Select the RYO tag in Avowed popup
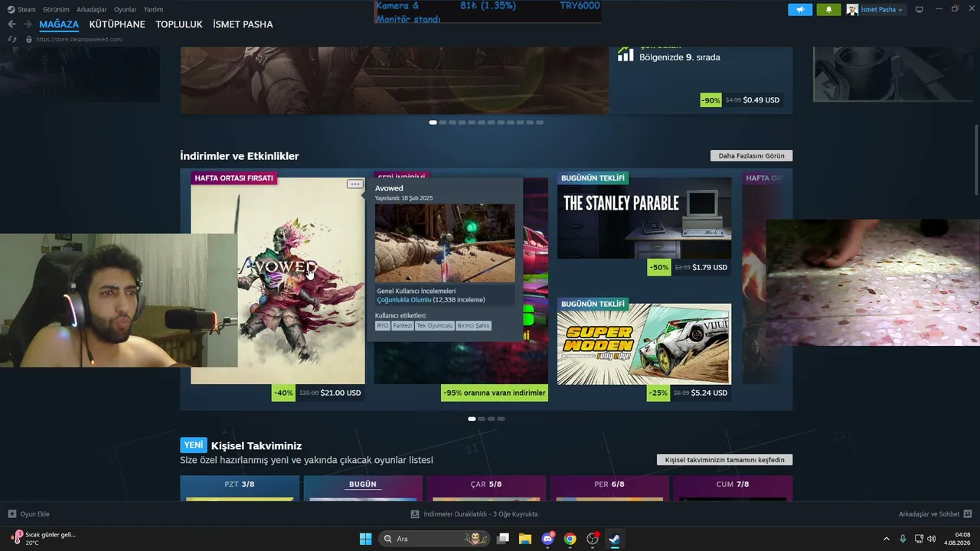 pyautogui.click(x=383, y=325)
